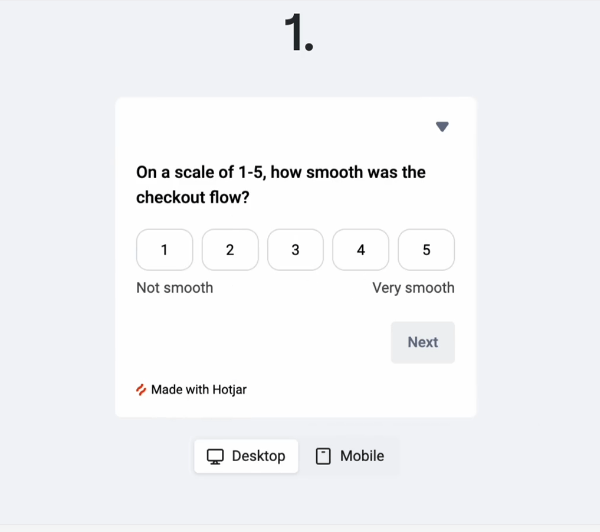The image size is (600, 532).
Task: Select rating 1 for checkout smoothness
Action: coord(165,250)
